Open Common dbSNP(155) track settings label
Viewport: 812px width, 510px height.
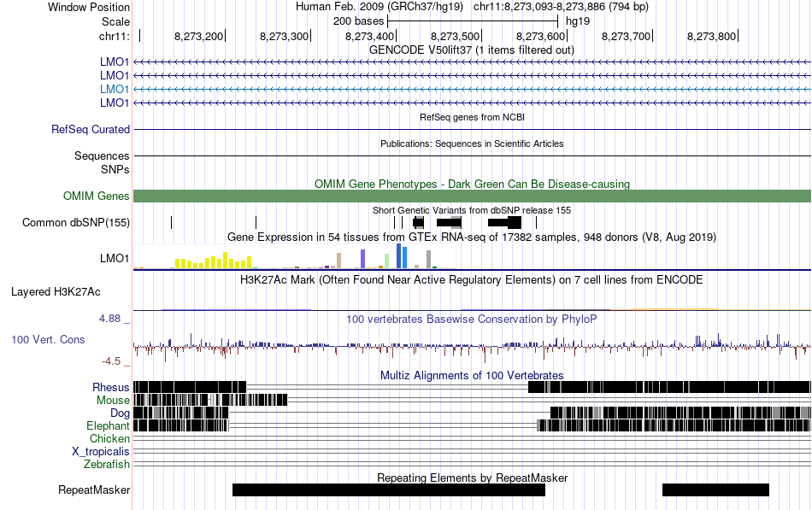76,223
